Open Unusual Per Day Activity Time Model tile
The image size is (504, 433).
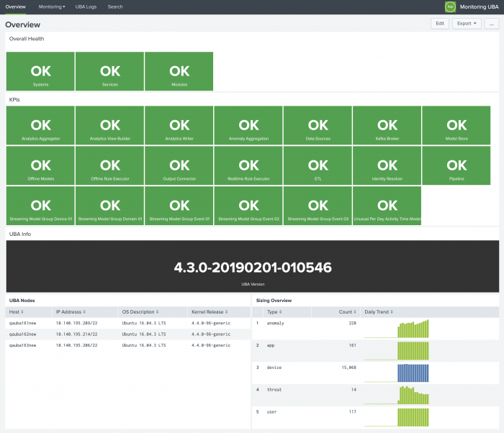pyautogui.click(x=387, y=206)
